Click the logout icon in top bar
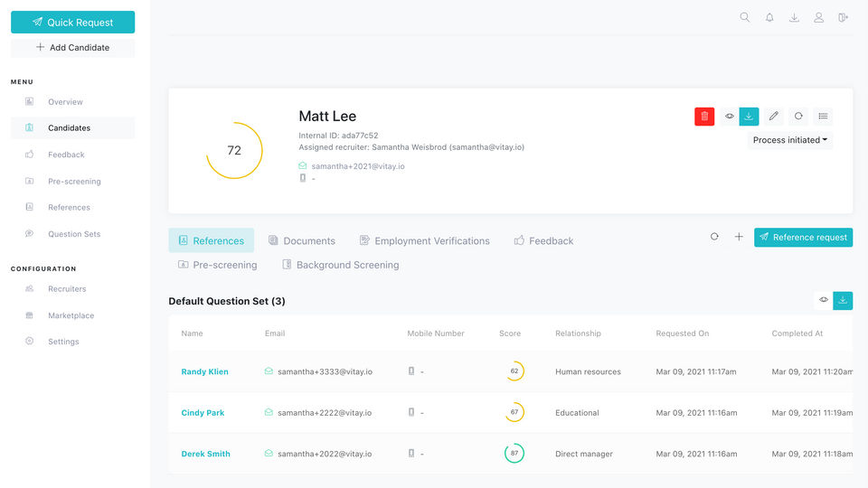Viewport: 868px width, 488px height. (843, 18)
